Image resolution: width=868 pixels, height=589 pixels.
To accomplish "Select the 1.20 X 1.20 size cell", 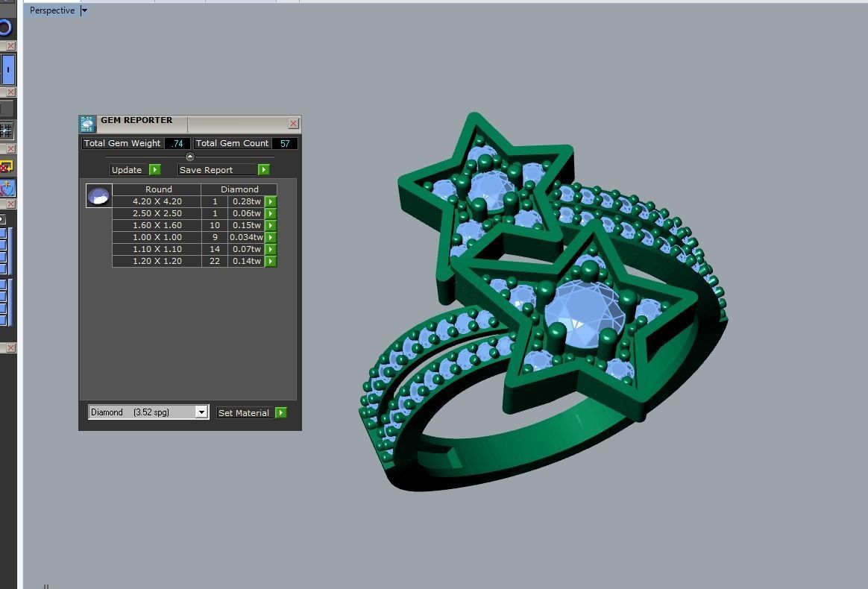I will (x=157, y=261).
